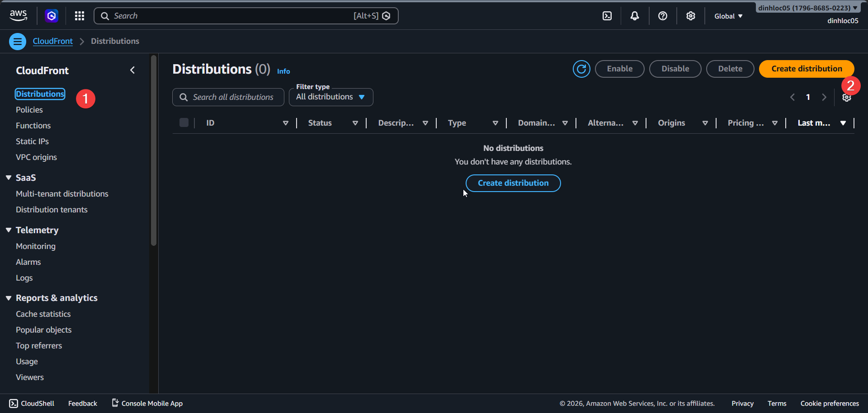
Task: Open the Global region dropdown
Action: tap(727, 16)
